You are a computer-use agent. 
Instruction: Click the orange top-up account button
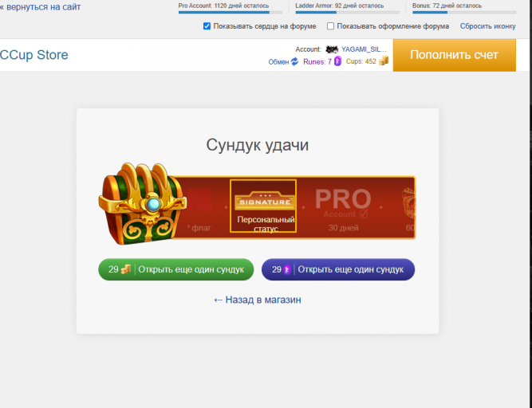point(455,55)
